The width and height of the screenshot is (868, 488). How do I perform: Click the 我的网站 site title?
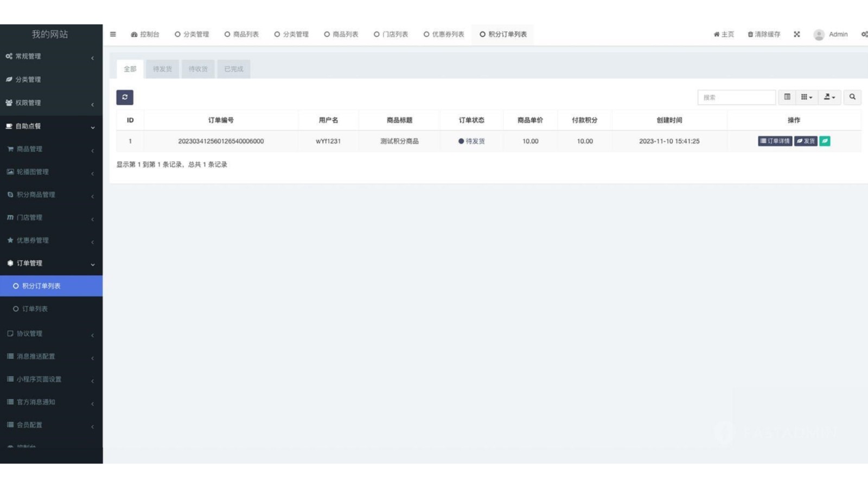coord(49,34)
